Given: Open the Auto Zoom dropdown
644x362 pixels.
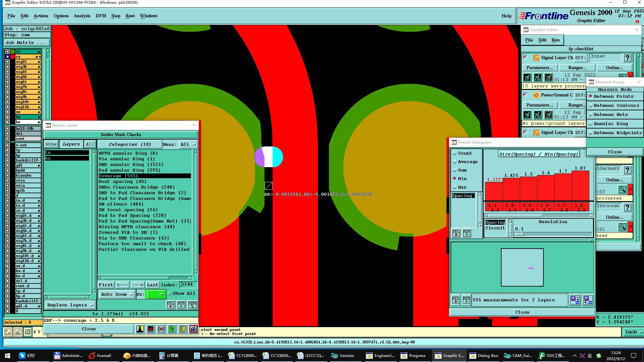Looking at the screenshot, I should [x=117, y=294].
